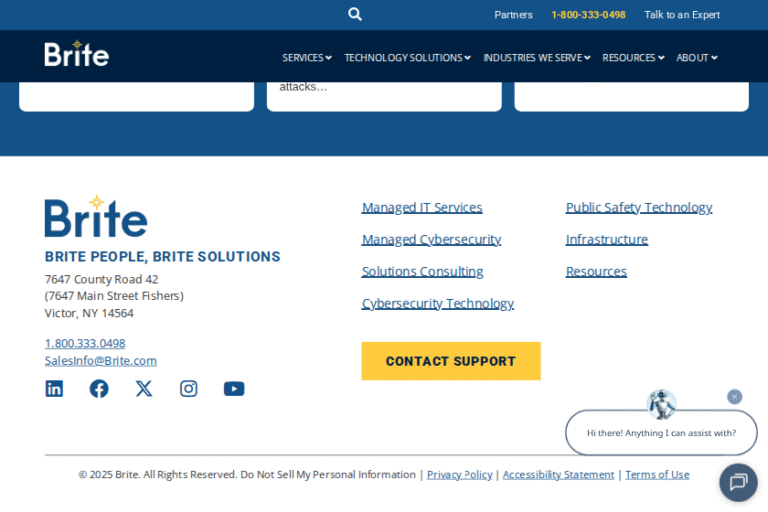
Task: Expand the Services dropdown menu
Action: click(306, 58)
